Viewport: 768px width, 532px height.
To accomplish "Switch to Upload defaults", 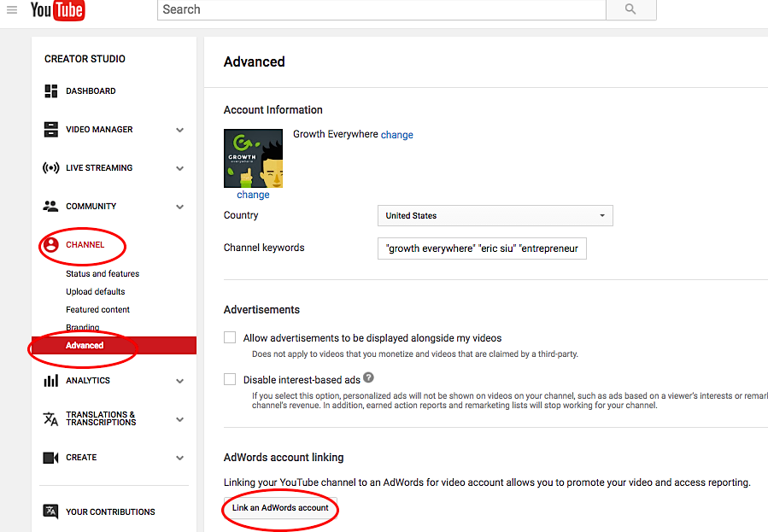I will click(x=94, y=291).
